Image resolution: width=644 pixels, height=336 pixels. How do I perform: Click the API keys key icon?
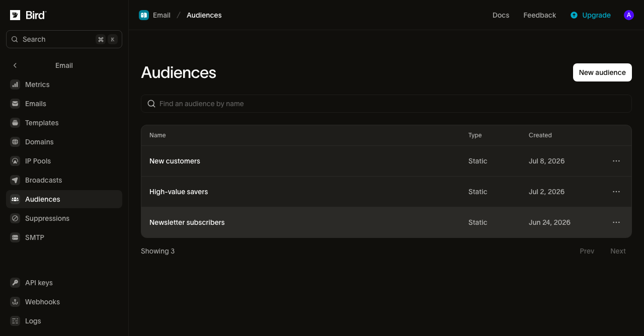pyautogui.click(x=15, y=283)
